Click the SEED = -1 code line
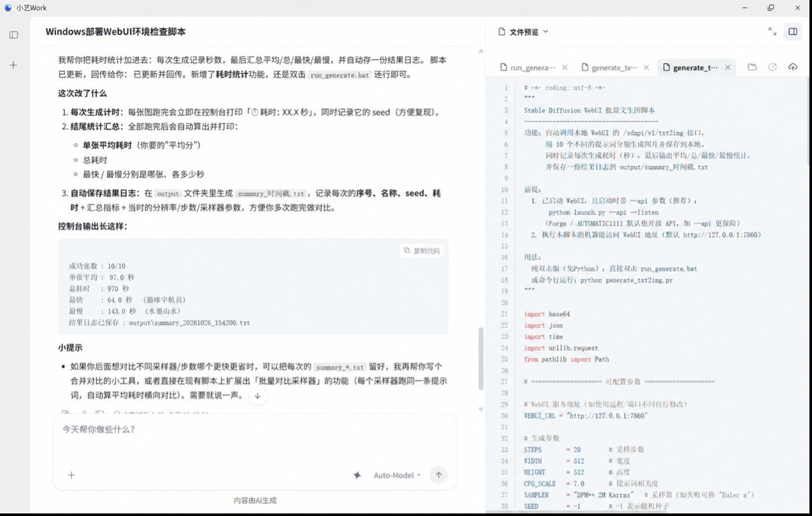Screen dimensions: 812x516 coord(597,506)
